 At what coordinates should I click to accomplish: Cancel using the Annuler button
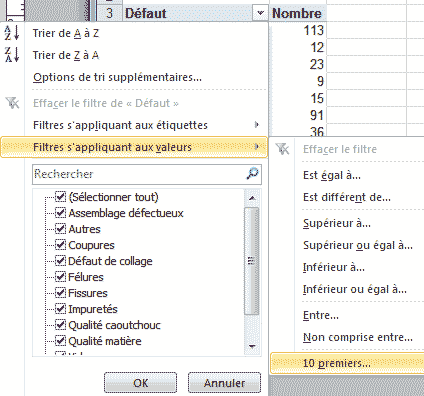pyautogui.click(x=224, y=383)
